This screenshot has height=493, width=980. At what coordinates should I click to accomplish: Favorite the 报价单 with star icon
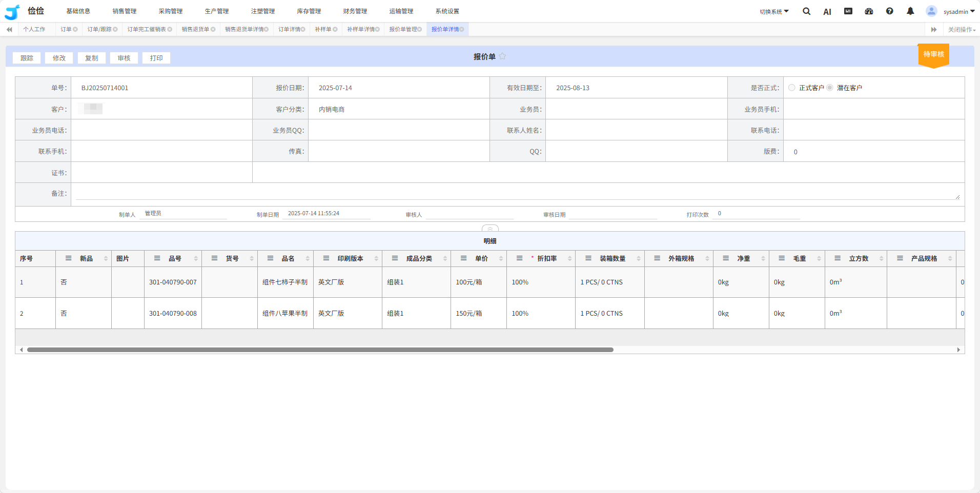click(502, 56)
